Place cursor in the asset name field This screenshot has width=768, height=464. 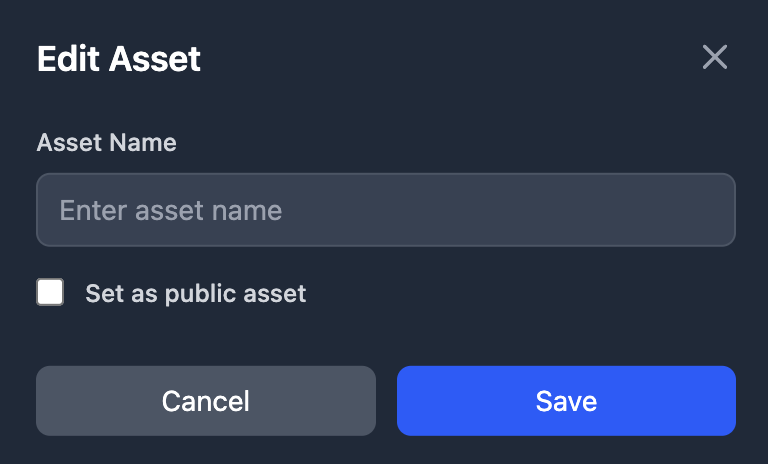coord(386,210)
